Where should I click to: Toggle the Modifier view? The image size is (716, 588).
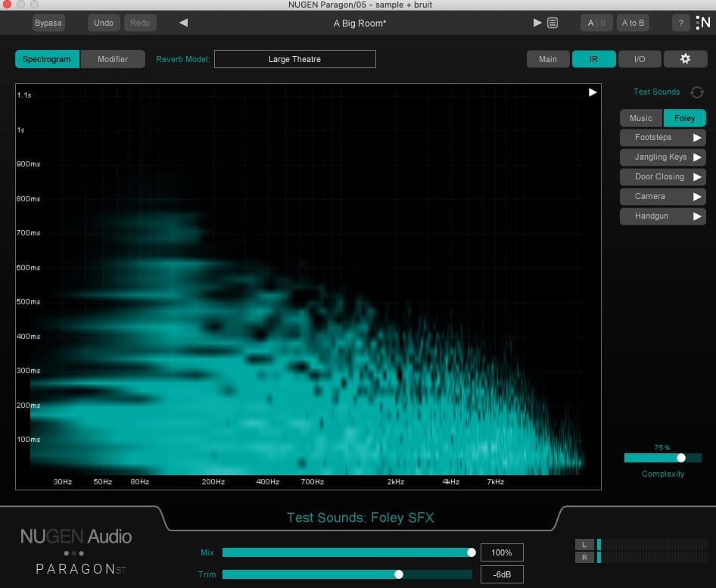point(113,58)
